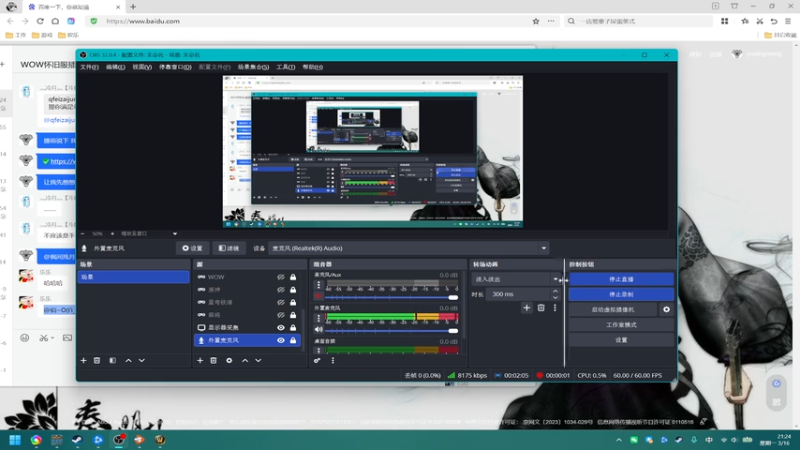Open Scene Collection menu
The height and width of the screenshot is (450, 800).
[x=253, y=67]
